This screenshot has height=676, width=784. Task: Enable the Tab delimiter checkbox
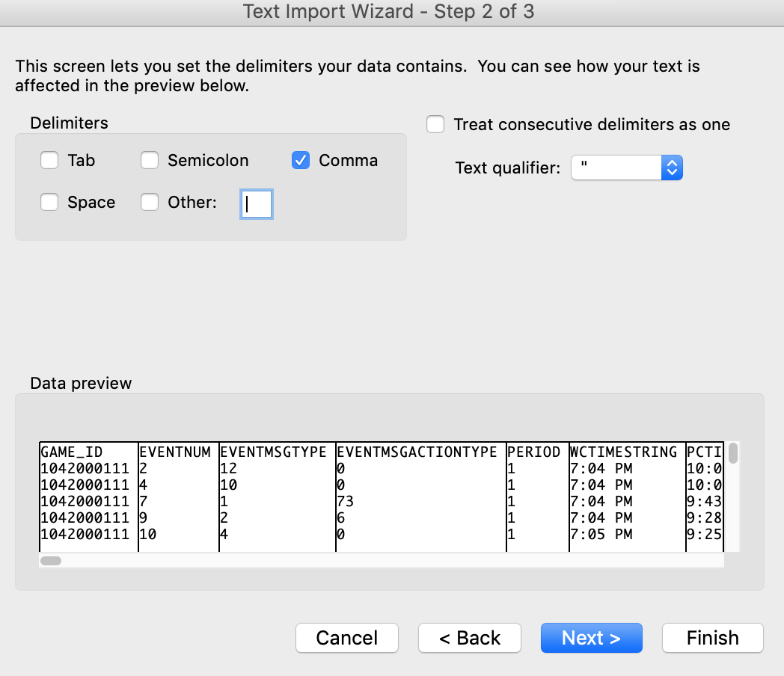(49, 161)
